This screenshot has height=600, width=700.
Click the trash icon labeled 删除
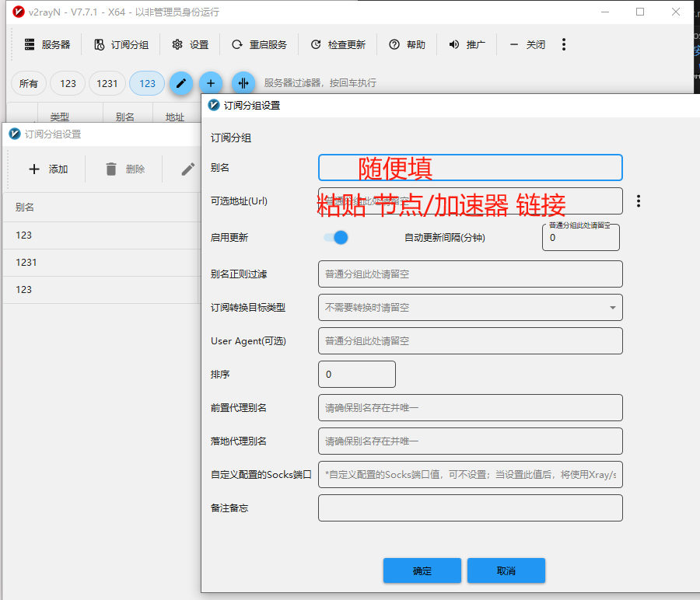tap(111, 169)
